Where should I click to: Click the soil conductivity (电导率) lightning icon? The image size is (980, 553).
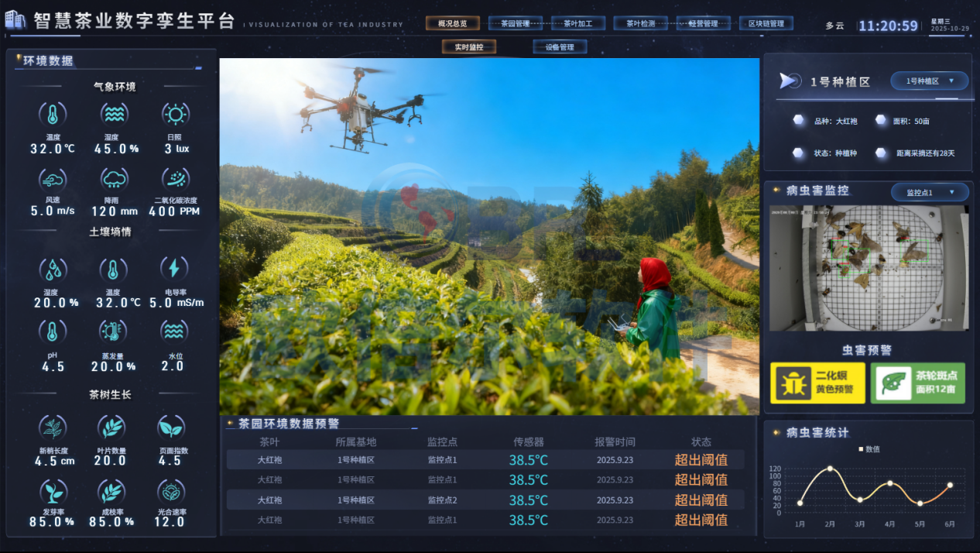[x=174, y=269]
